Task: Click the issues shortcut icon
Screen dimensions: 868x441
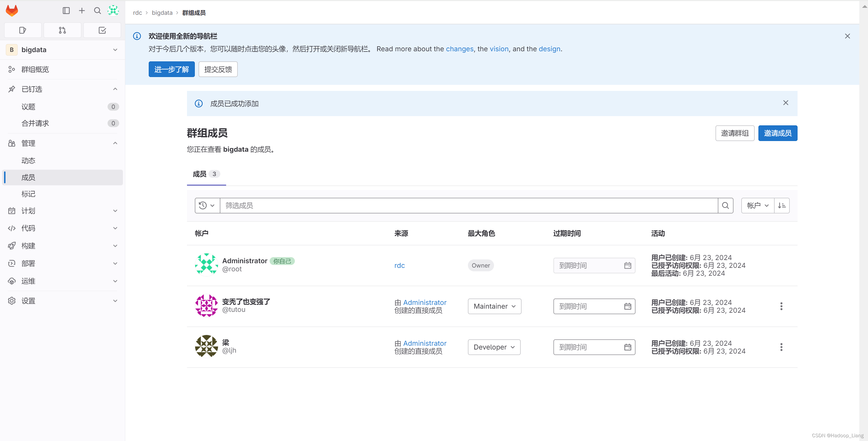Action: coord(23,30)
